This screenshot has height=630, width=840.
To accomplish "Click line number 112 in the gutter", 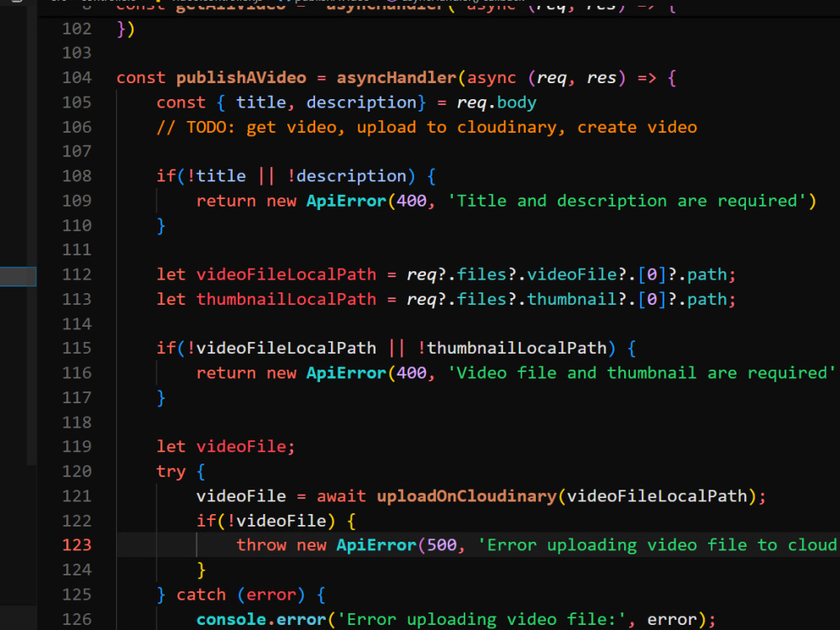I will (76, 275).
